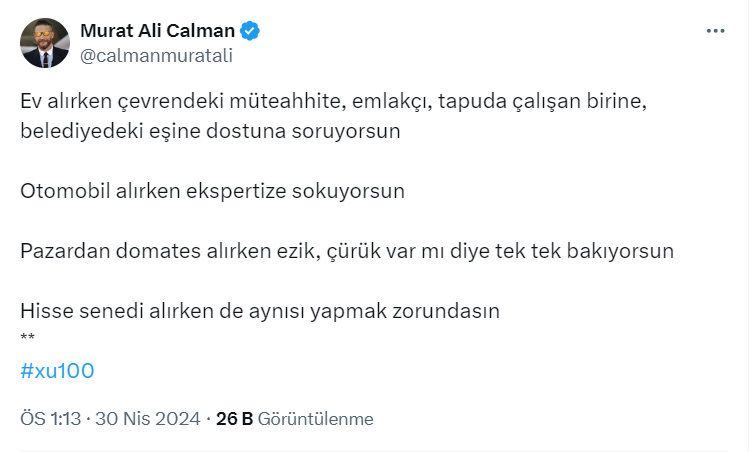Open the three-dot more options menu

coord(715,31)
